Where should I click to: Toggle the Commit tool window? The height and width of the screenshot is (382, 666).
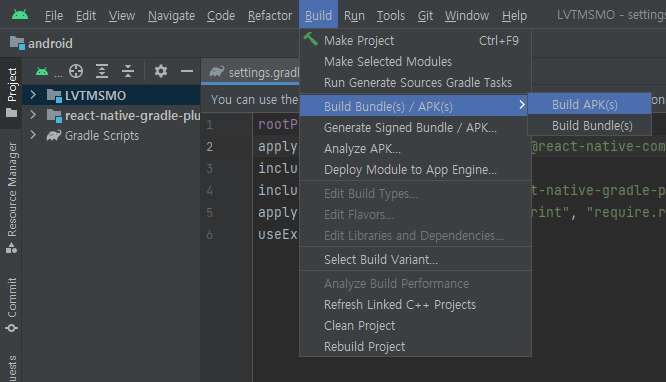pos(12,305)
